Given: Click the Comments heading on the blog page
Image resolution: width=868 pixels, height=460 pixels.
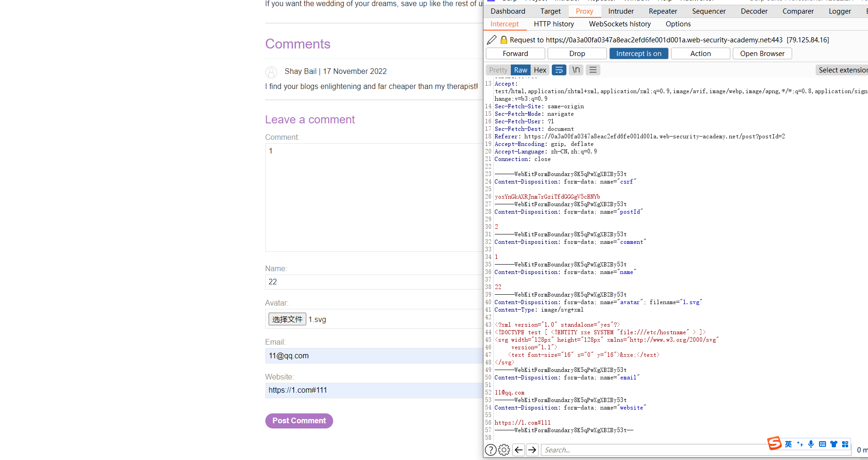Looking at the screenshot, I should [298, 44].
